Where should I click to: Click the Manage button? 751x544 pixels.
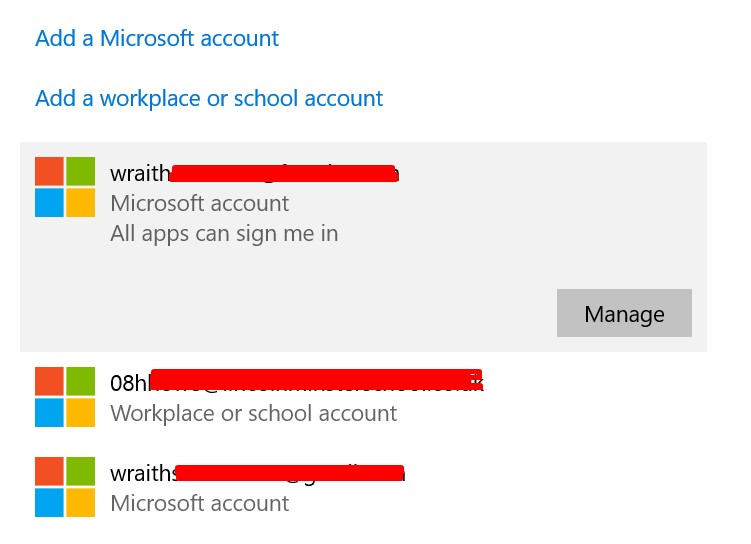(624, 313)
